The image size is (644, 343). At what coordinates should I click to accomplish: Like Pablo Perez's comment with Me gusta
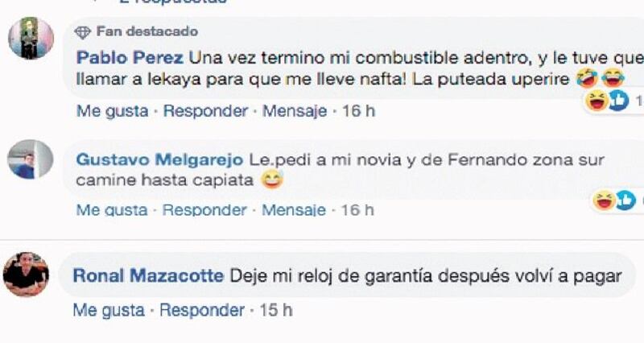[x=112, y=111]
